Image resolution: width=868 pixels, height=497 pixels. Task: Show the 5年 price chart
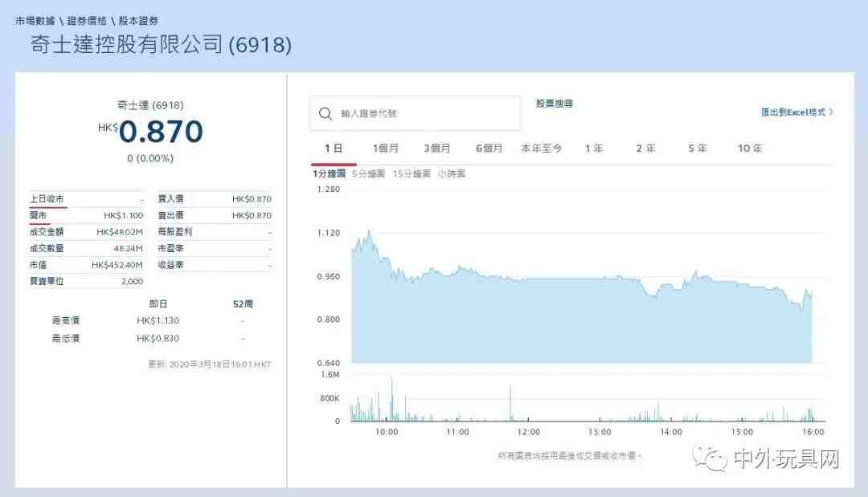click(x=698, y=149)
